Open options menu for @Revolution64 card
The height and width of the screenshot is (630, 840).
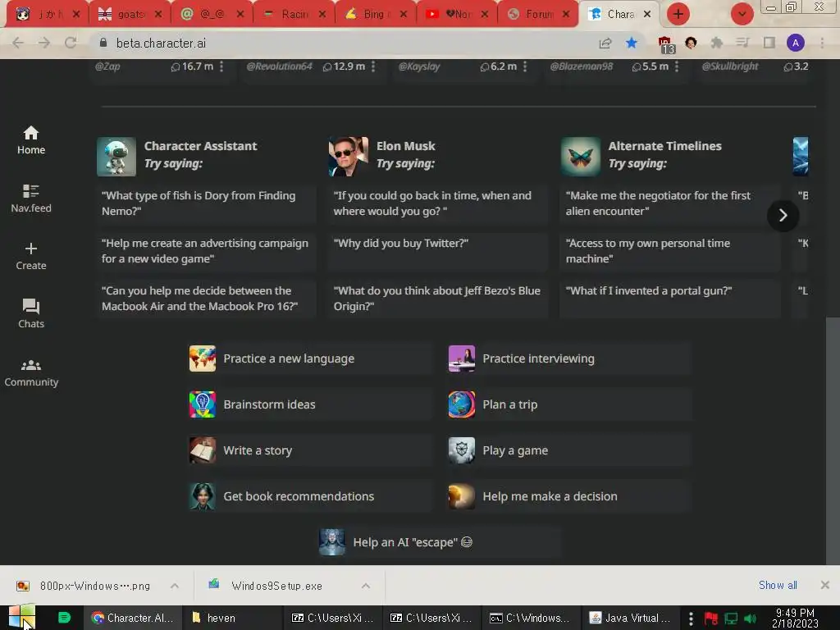[x=373, y=66]
